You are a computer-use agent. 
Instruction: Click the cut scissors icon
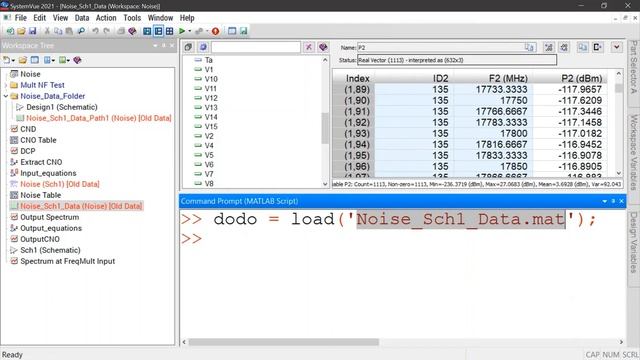click(47, 31)
